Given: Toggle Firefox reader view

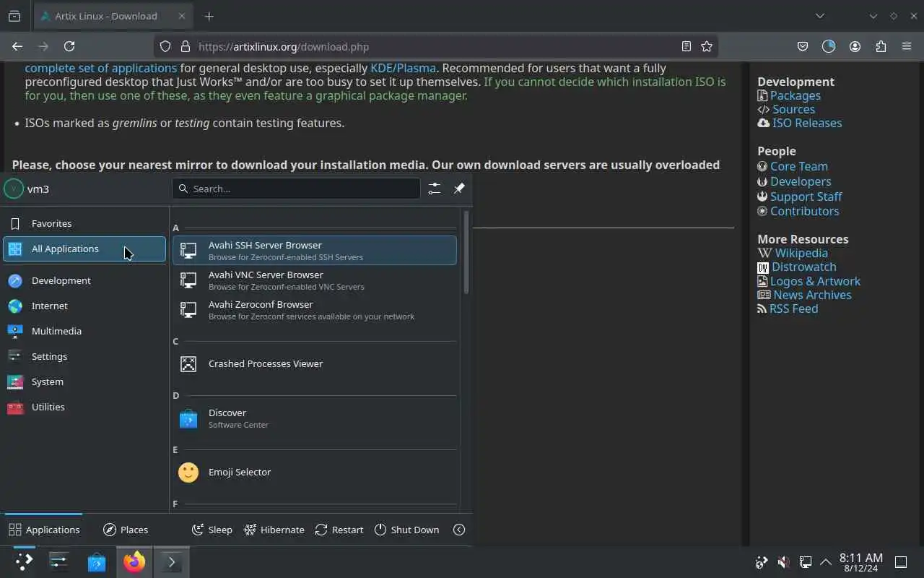Looking at the screenshot, I should (687, 46).
